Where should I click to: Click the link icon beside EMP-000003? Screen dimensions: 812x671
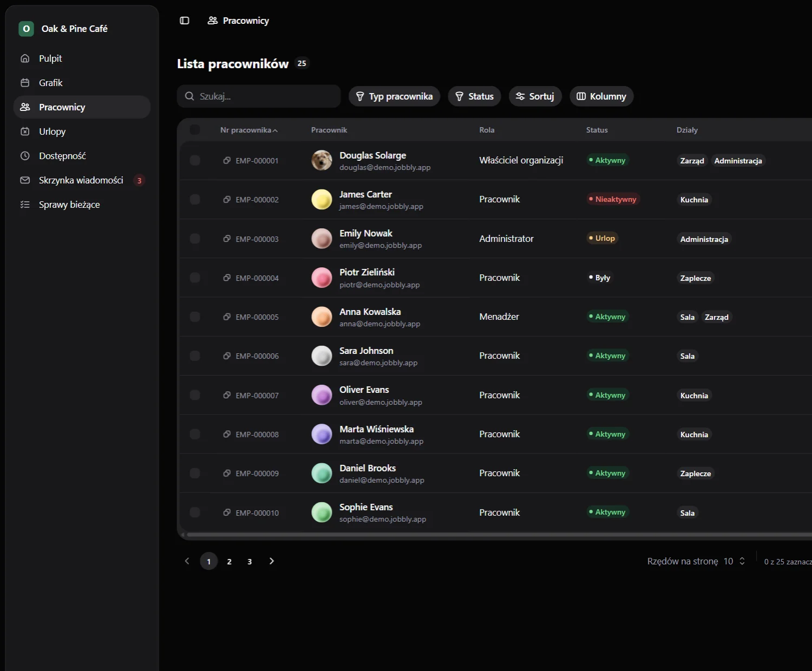tap(227, 239)
